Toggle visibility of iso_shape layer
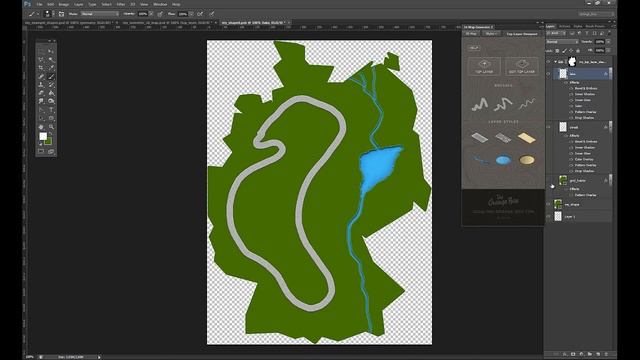The image size is (640, 360). click(548, 204)
